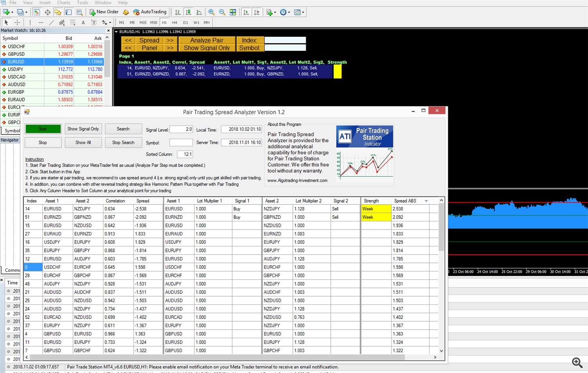Click the green Start button
The image size is (588, 373).
[43, 129]
